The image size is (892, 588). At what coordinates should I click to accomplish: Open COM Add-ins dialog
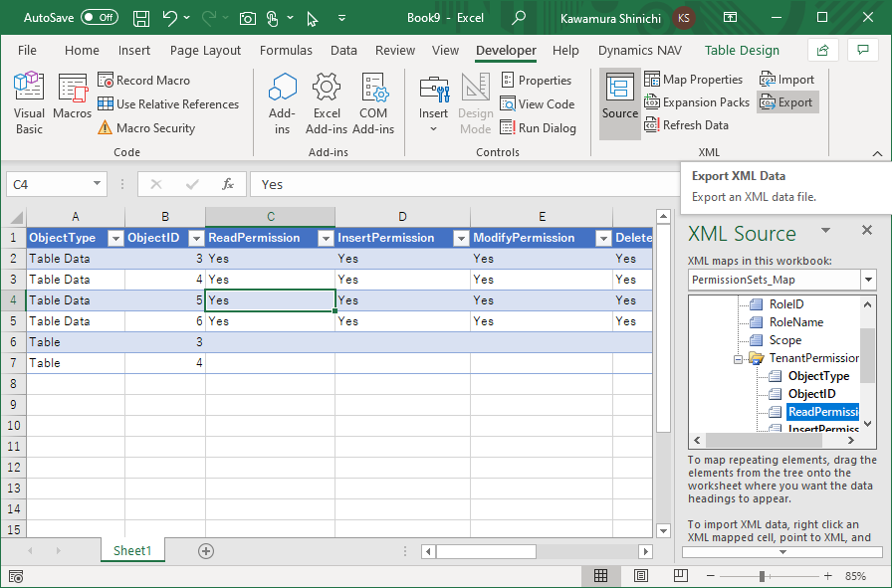pyautogui.click(x=373, y=103)
